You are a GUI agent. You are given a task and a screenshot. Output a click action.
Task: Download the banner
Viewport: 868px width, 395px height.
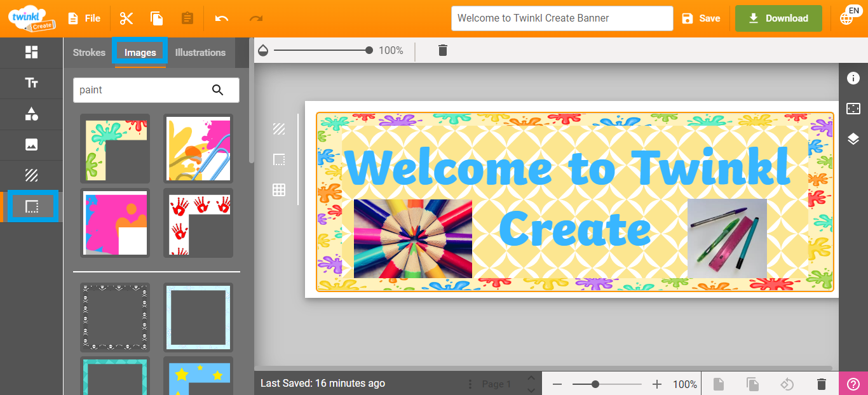point(778,18)
